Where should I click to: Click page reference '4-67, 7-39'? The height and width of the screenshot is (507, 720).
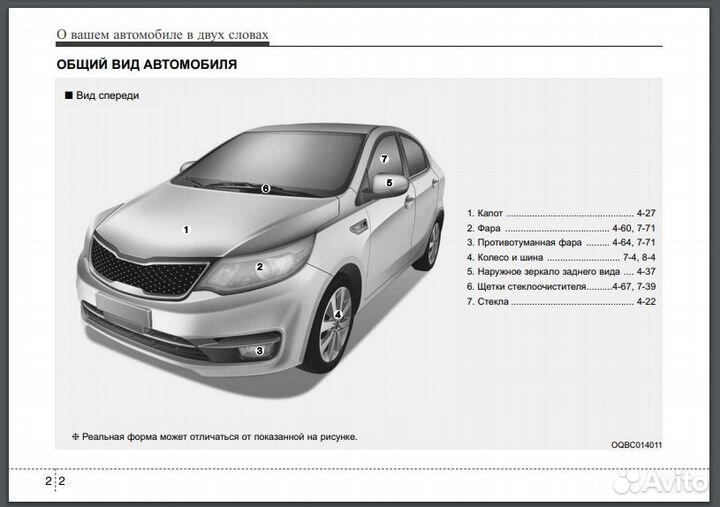(x=634, y=287)
